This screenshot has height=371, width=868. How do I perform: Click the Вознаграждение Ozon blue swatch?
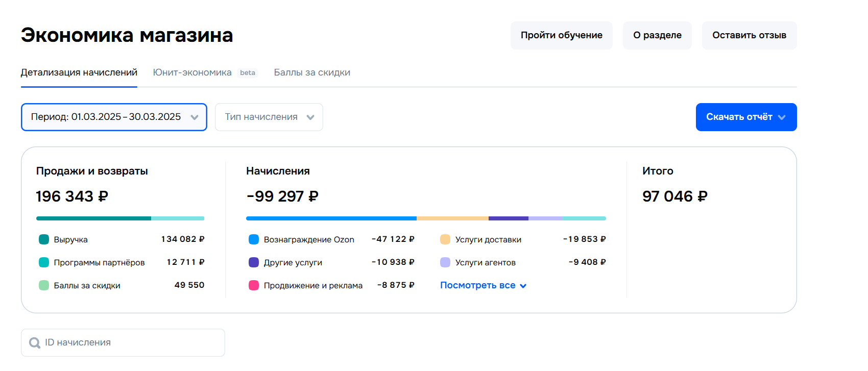coord(254,239)
